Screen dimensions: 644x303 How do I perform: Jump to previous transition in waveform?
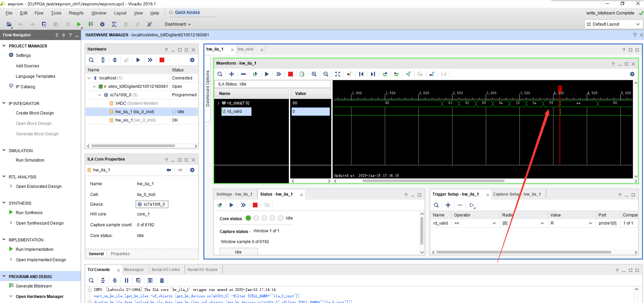385,74
